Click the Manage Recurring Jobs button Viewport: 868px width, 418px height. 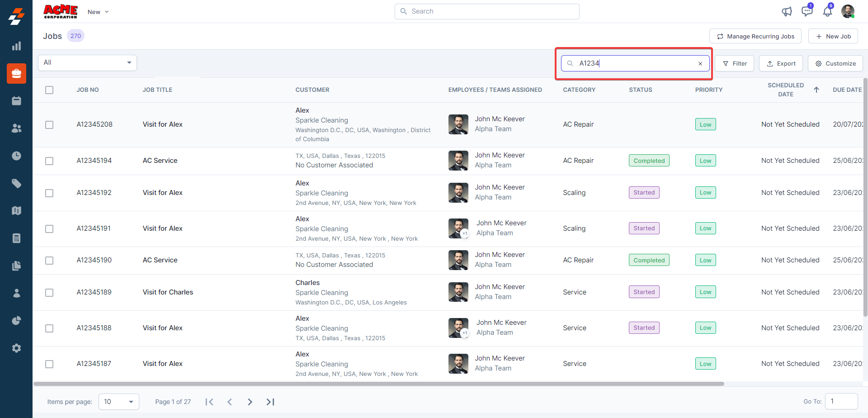[755, 36]
